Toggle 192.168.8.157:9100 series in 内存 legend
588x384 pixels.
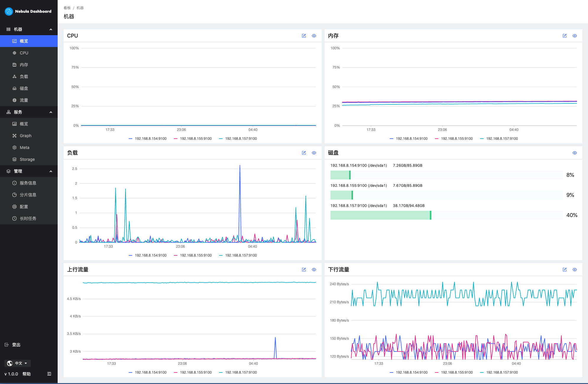point(499,139)
